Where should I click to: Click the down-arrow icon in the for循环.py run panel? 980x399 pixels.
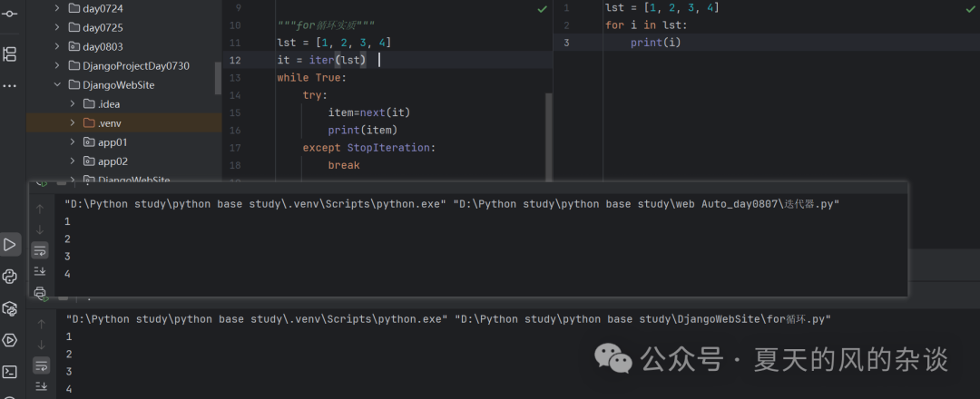click(41, 345)
